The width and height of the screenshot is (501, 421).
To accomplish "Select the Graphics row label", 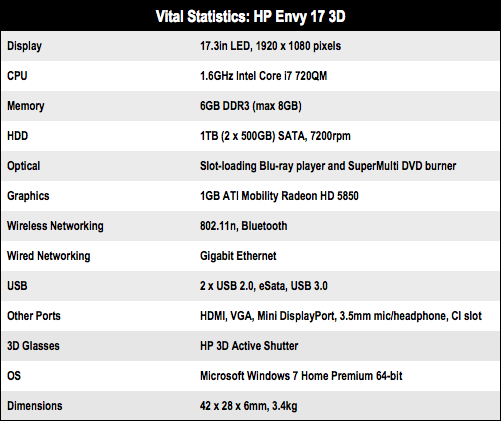I will [x=28, y=196].
